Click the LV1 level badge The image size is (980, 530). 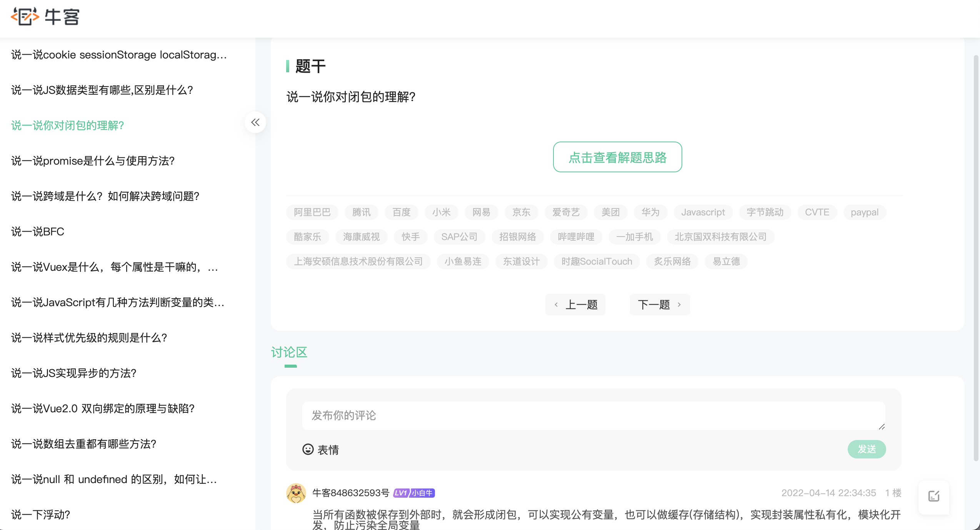[400, 493]
